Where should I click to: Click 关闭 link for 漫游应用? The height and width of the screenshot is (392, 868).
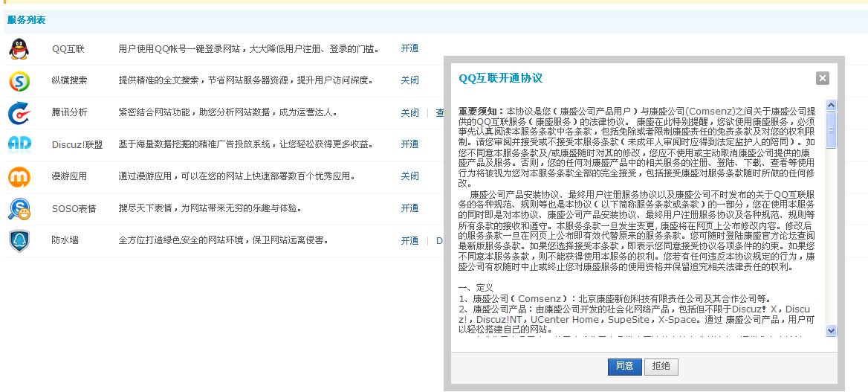point(409,176)
